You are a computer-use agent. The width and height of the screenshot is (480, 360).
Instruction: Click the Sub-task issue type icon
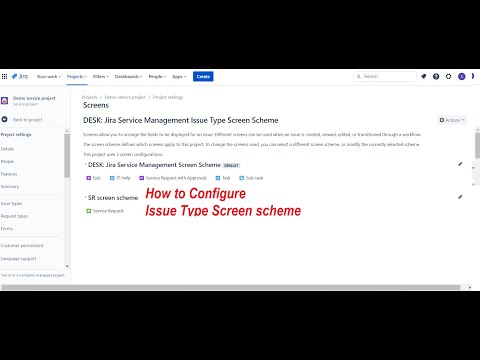(242, 178)
